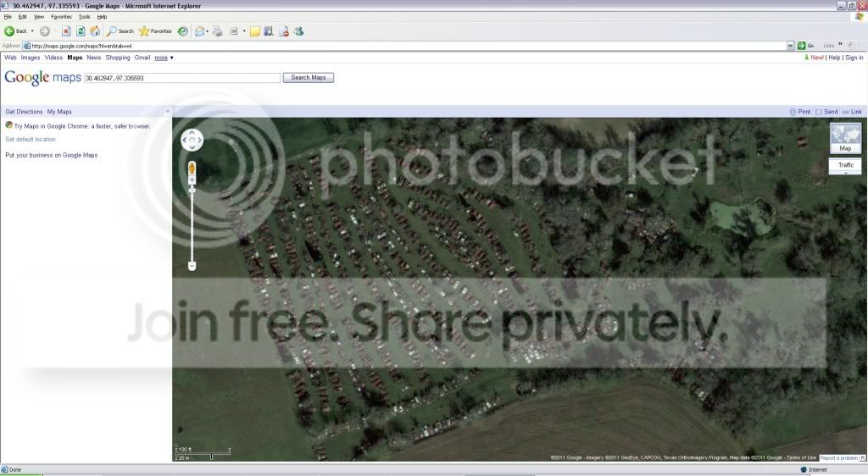868x476 pixels.
Task: Pan the map left with arrow control
Action: pyautogui.click(x=185, y=140)
